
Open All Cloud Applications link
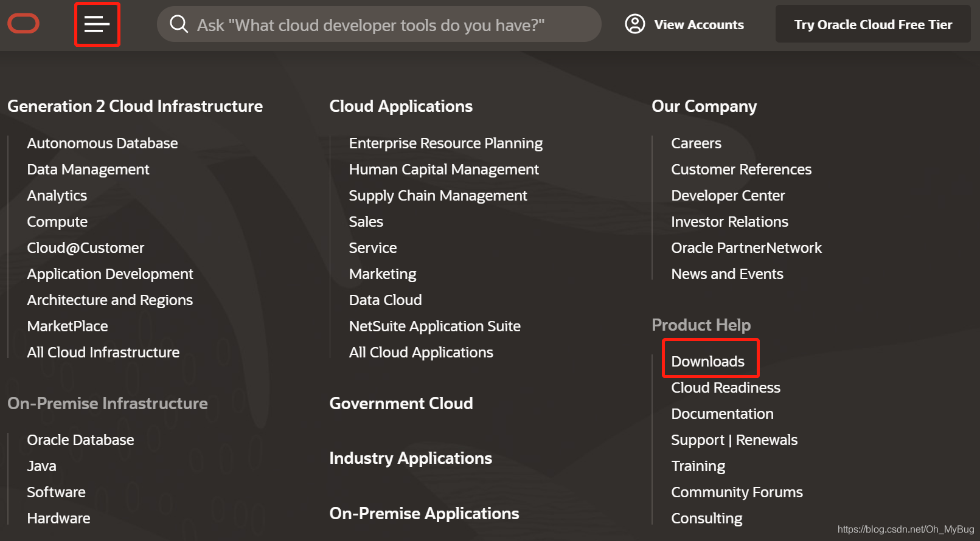pyautogui.click(x=421, y=353)
